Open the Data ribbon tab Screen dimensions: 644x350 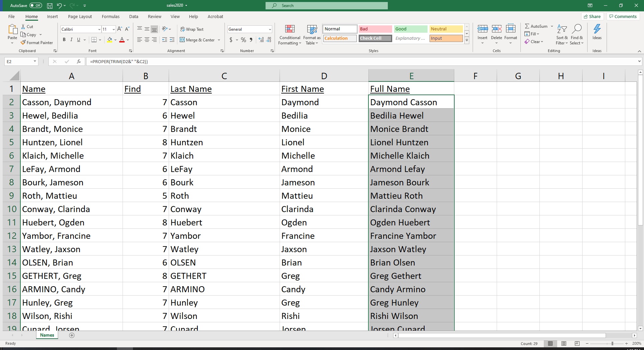[134, 16]
